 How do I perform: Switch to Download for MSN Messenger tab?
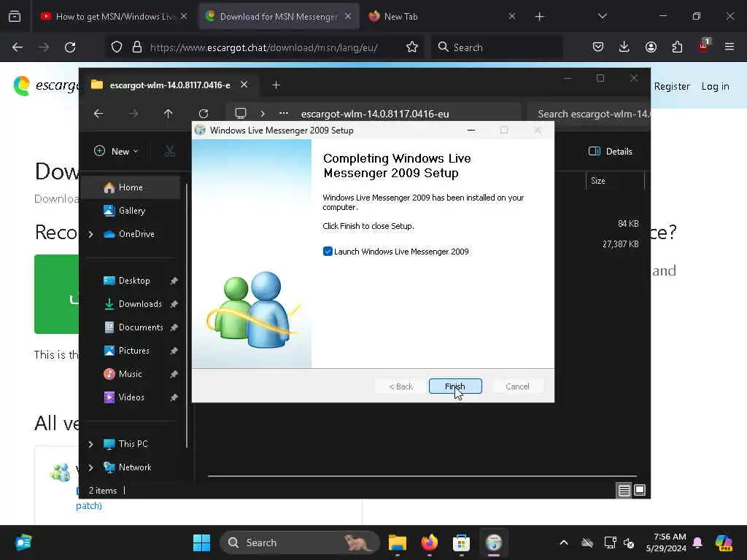279,16
